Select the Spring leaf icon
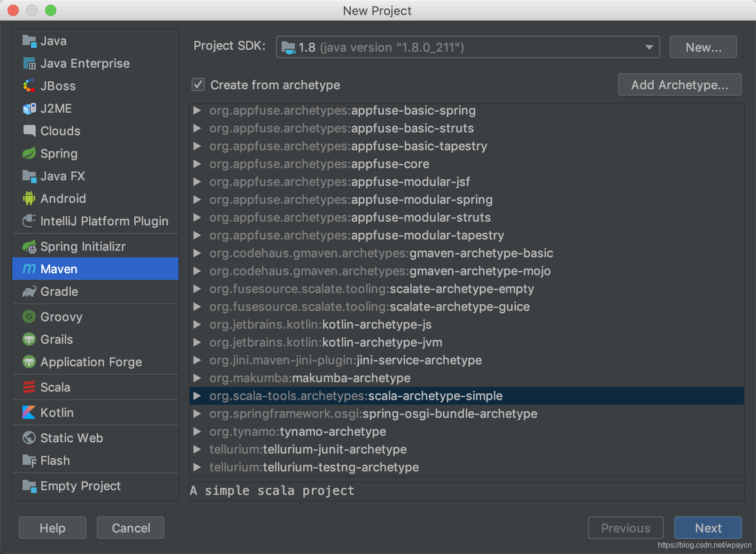 [29, 154]
